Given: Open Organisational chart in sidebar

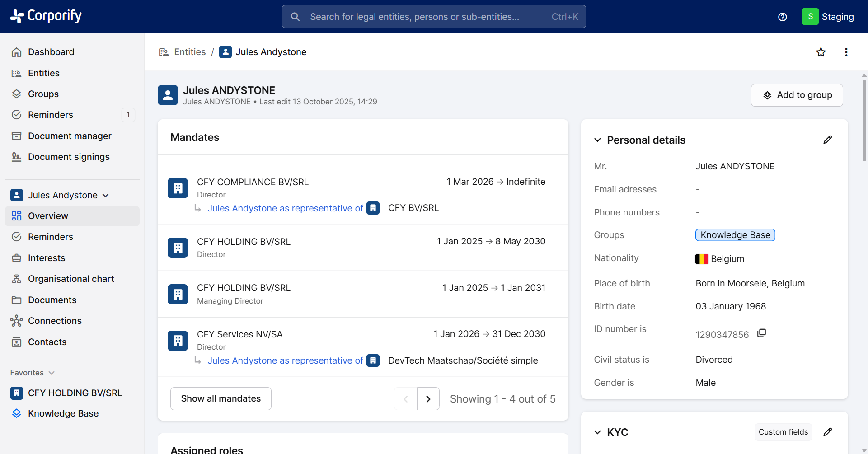Looking at the screenshot, I should [x=71, y=279].
